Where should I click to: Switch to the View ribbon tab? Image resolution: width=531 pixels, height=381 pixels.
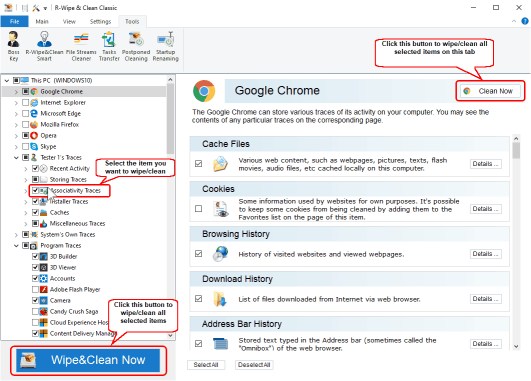[69, 21]
